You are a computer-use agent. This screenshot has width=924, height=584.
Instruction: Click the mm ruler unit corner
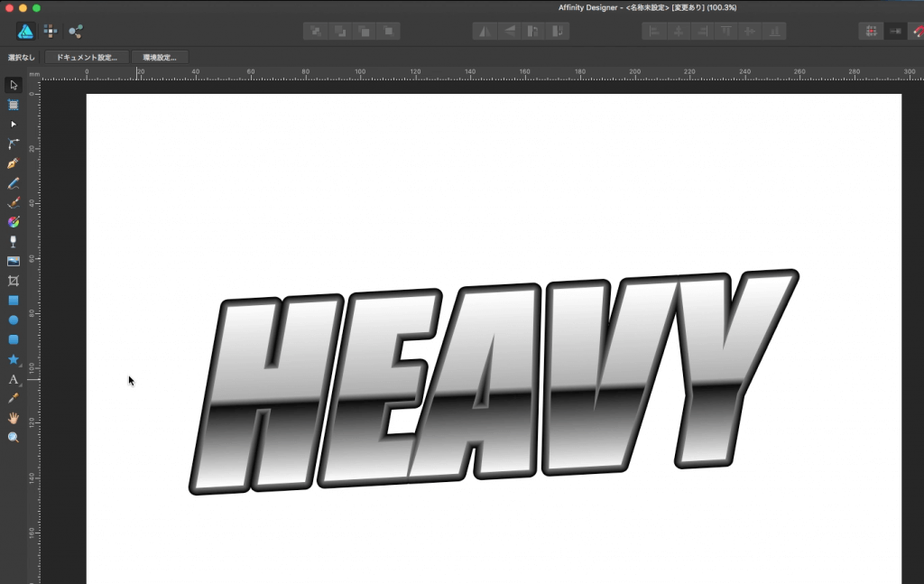point(35,74)
